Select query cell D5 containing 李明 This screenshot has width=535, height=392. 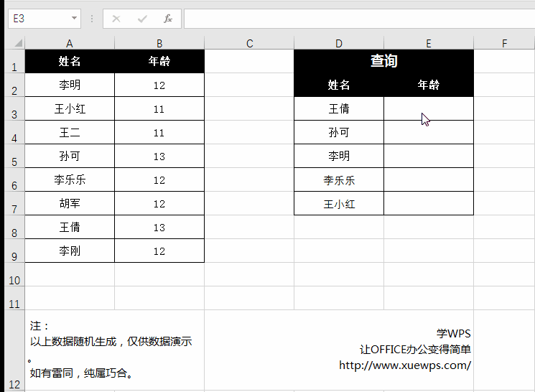click(x=339, y=156)
